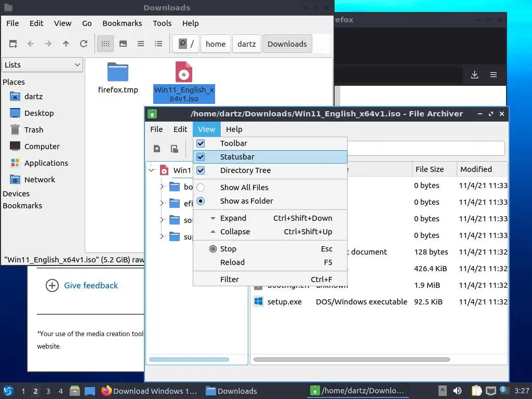
Task: Open File menu in File Archiver
Action: click(156, 129)
